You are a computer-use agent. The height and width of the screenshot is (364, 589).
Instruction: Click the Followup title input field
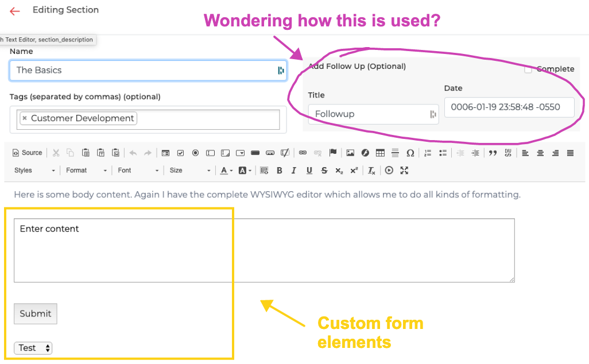tap(373, 114)
